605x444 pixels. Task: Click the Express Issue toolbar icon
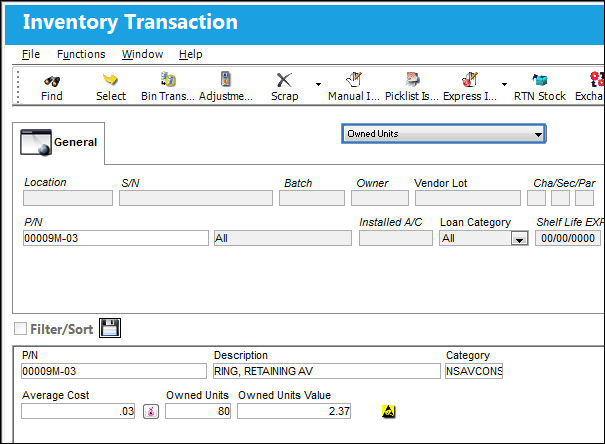coord(470,79)
